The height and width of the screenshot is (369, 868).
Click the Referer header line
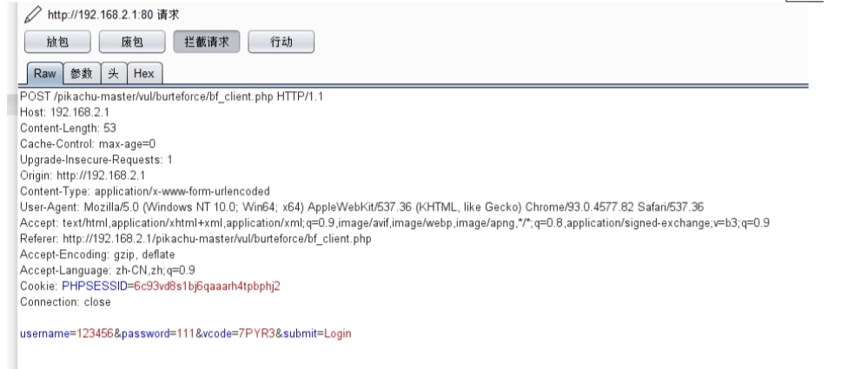tap(195, 239)
